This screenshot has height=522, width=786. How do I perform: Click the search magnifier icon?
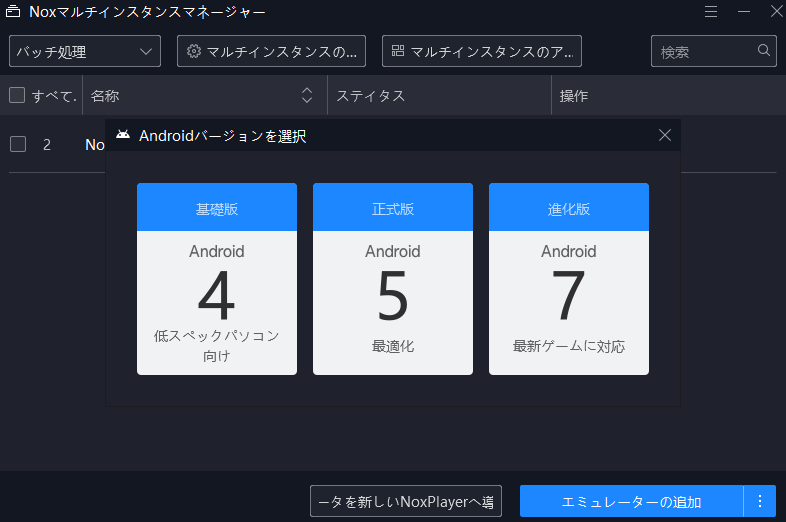pos(763,50)
